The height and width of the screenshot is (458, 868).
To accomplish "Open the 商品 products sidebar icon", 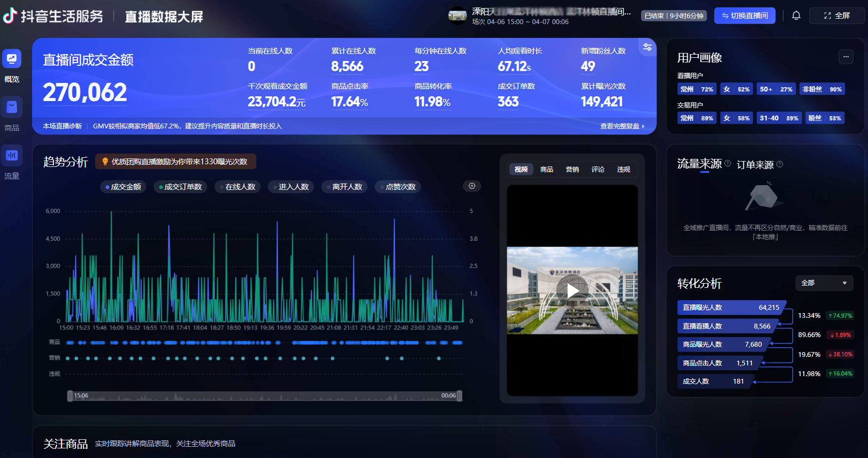I will coord(12,108).
